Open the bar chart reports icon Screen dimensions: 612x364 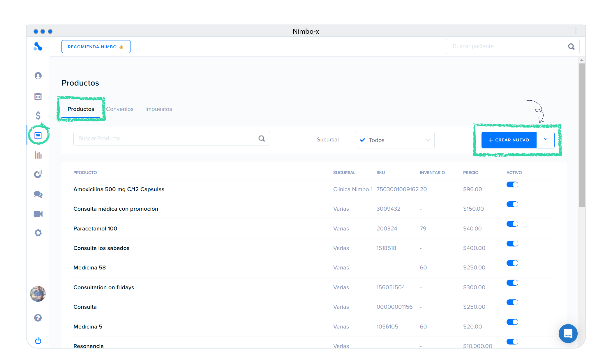tap(38, 155)
